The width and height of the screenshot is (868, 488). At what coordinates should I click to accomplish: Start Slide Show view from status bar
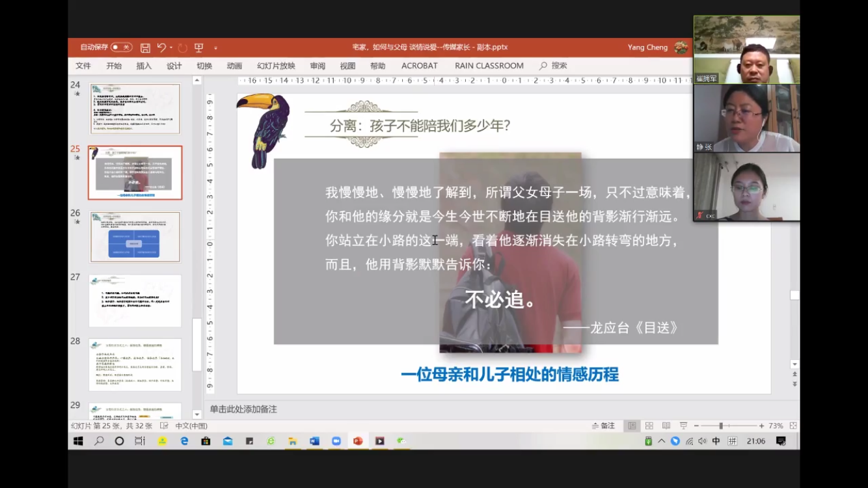(683, 426)
